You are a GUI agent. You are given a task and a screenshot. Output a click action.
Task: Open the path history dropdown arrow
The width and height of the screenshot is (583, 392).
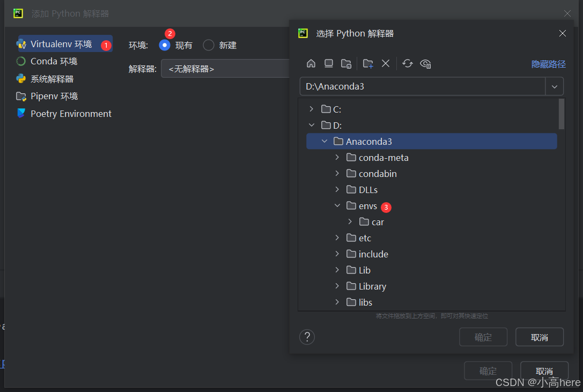pyautogui.click(x=555, y=87)
